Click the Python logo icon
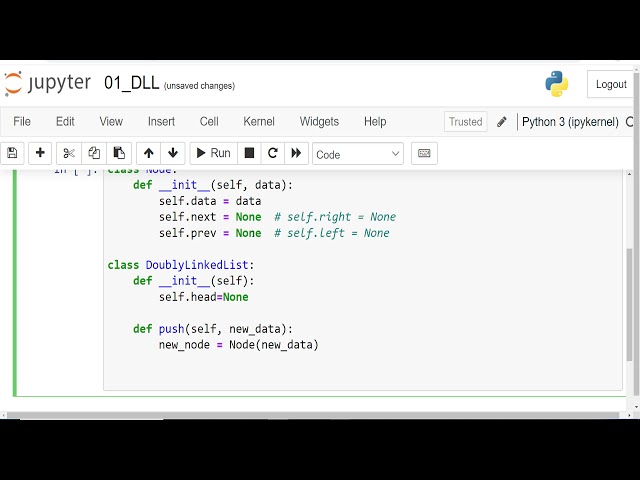This screenshot has width=640, height=480. point(556,84)
